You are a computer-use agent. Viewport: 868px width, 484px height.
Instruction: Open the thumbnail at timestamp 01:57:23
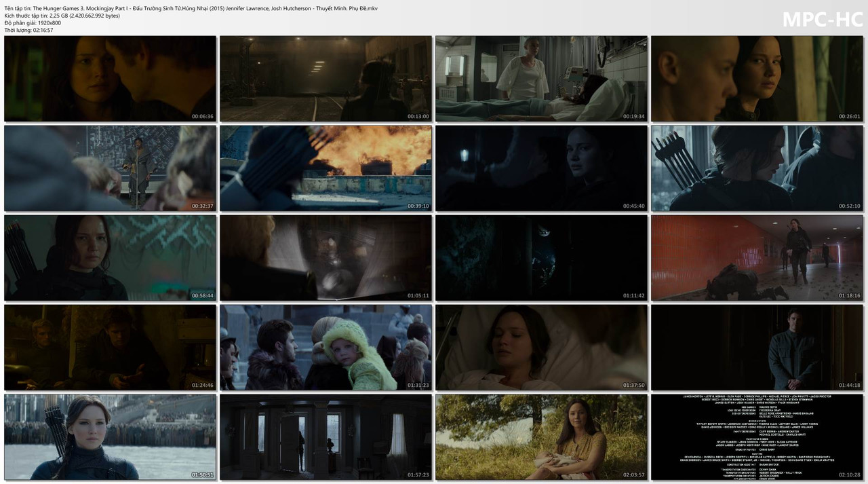[x=325, y=437]
